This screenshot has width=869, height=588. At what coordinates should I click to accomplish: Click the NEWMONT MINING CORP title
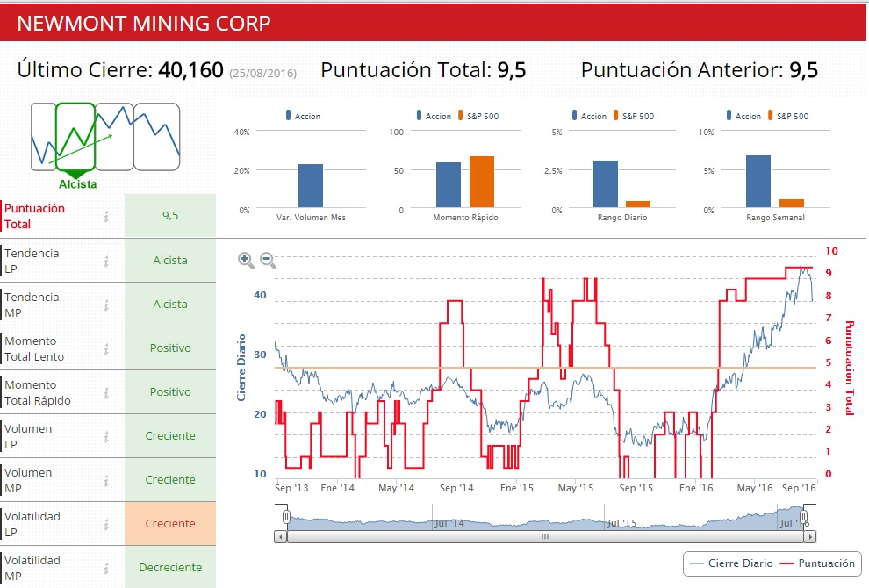click(144, 24)
